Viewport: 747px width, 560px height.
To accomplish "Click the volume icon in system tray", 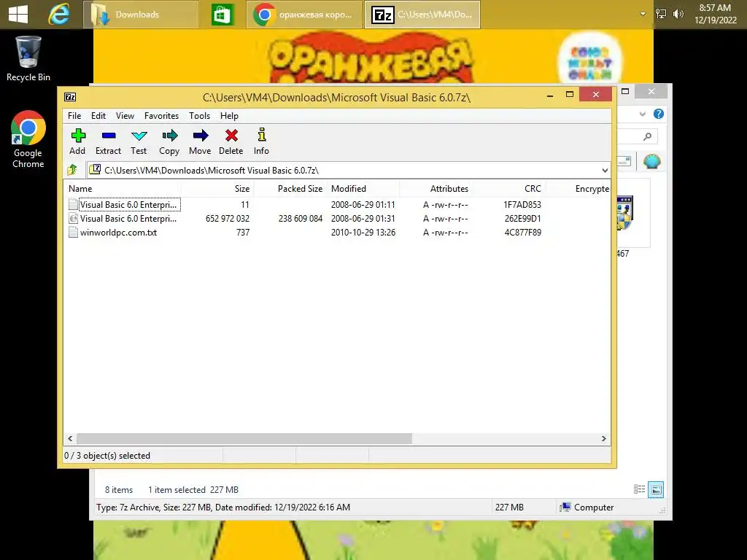I will (x=678, y=14).
